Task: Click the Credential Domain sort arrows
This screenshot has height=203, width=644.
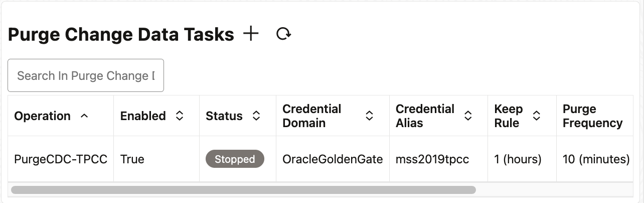Action: (369, 116)
